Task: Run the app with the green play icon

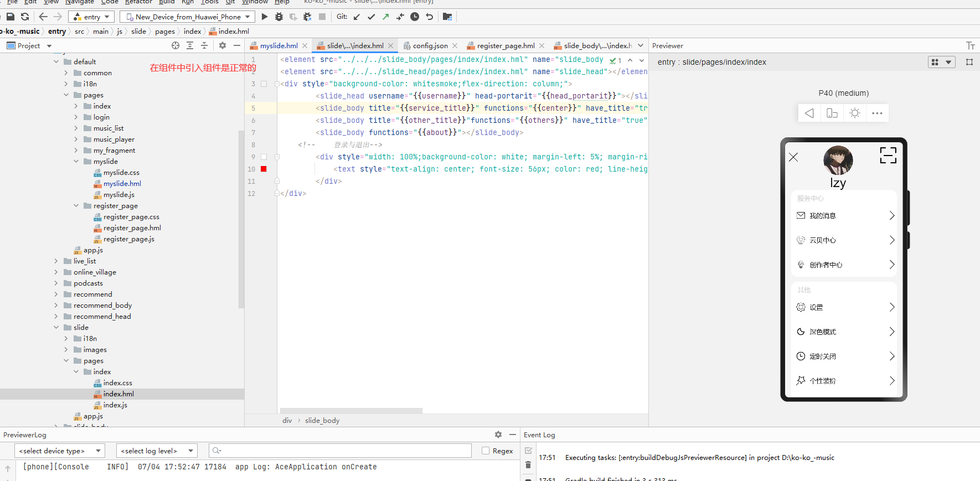Action: pyautogui.click(x=265, y=17)
